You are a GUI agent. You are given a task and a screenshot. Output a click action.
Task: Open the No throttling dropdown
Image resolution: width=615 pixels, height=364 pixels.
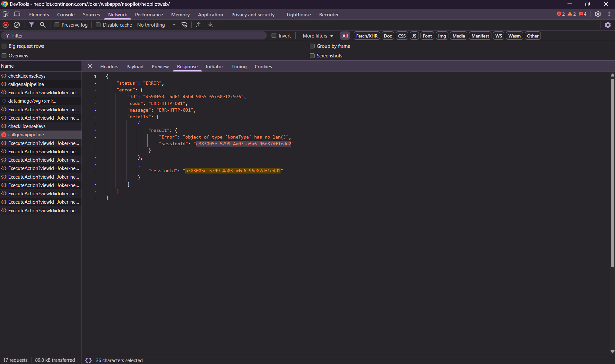pyautogui.click(x=156, y=25)
